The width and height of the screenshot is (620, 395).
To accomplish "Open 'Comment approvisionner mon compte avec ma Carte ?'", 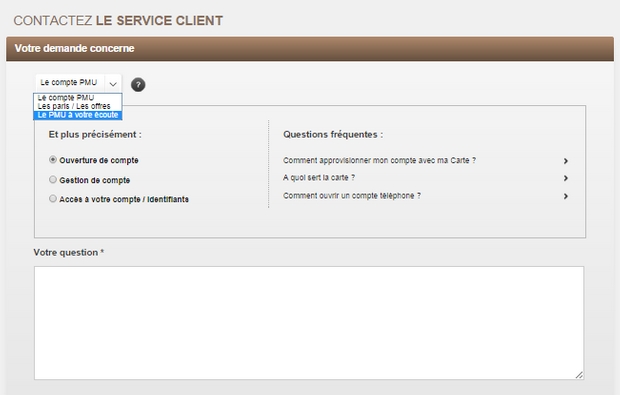I will pos(379,160).
